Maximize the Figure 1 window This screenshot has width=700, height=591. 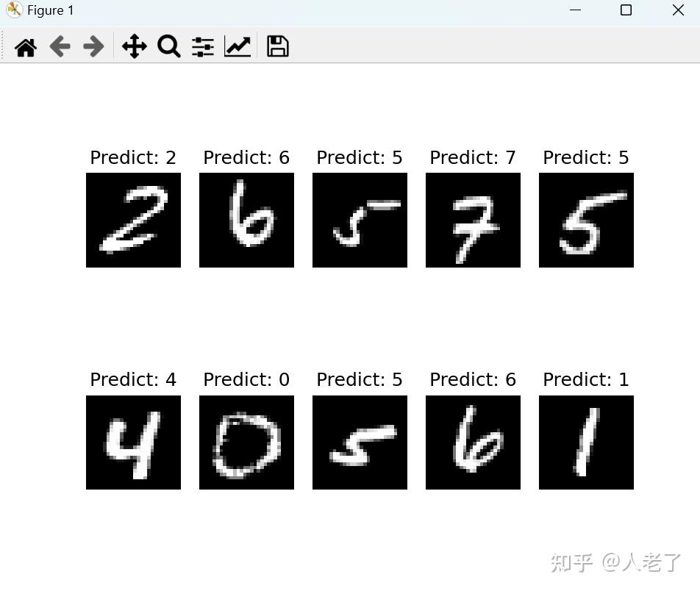(x=626, y=10)
